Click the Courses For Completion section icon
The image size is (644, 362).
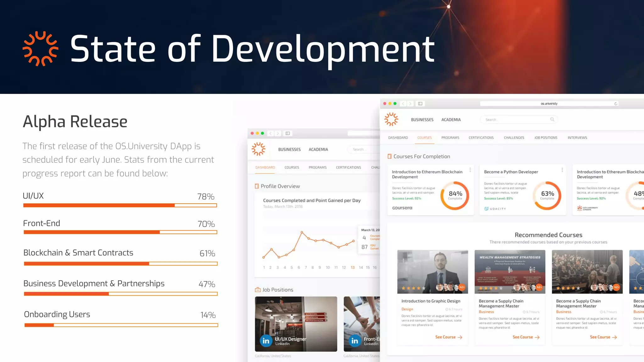click(390, 156)
